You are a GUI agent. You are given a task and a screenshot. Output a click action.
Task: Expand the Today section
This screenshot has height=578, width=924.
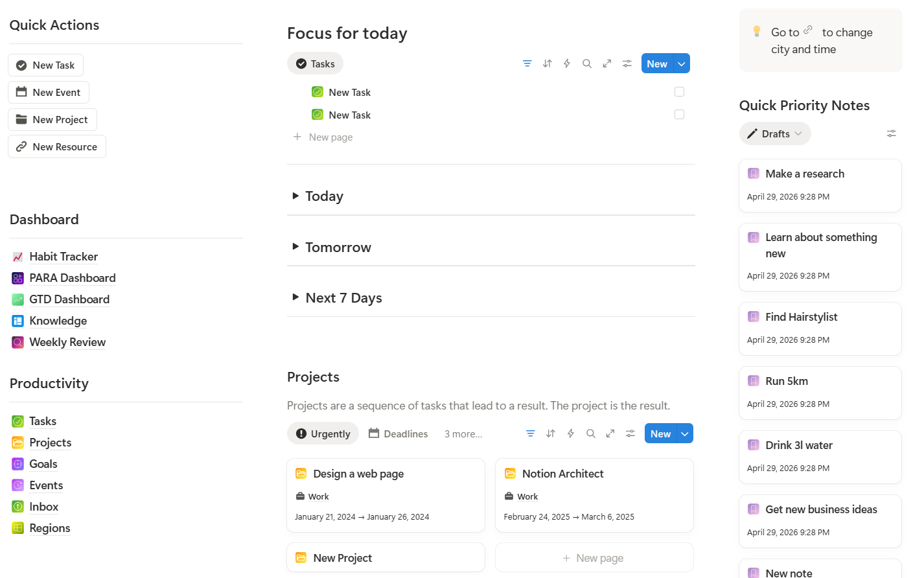pyautogui.click(x=296, y=196)
